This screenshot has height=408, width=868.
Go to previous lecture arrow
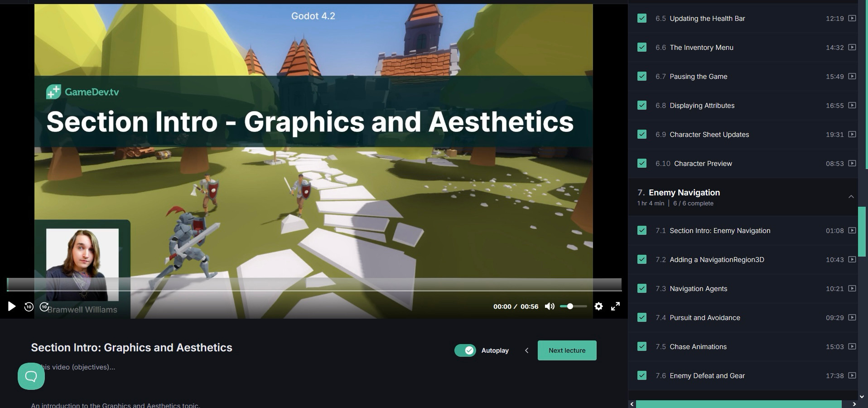point(526,350)
